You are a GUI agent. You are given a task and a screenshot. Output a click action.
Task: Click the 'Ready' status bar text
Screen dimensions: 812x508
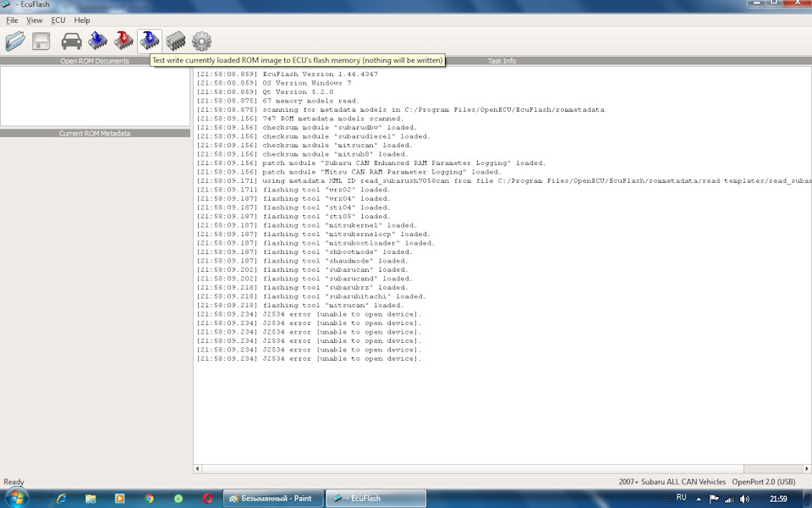click(14, 482)
